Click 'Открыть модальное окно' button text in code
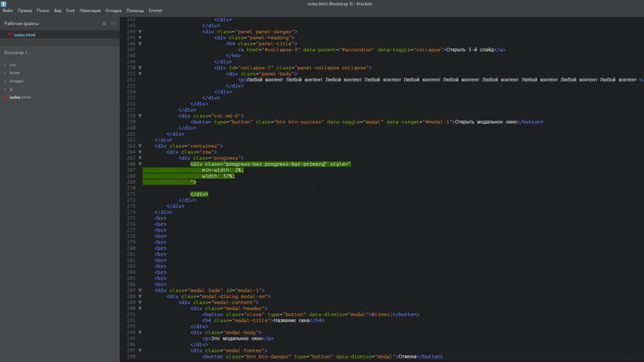 (x=486, y=122)
